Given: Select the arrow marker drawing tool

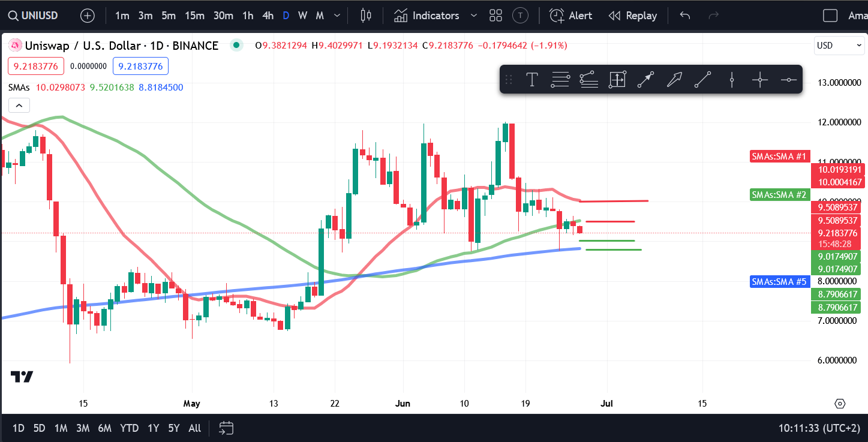Looking at the screenshot, I should click(x=646, y=79).
